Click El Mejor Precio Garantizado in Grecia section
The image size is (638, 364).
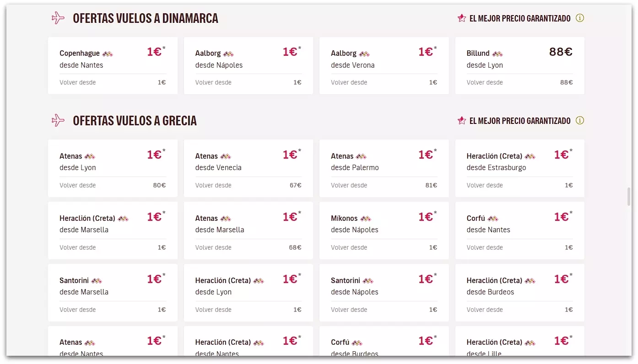click(520, 121)
